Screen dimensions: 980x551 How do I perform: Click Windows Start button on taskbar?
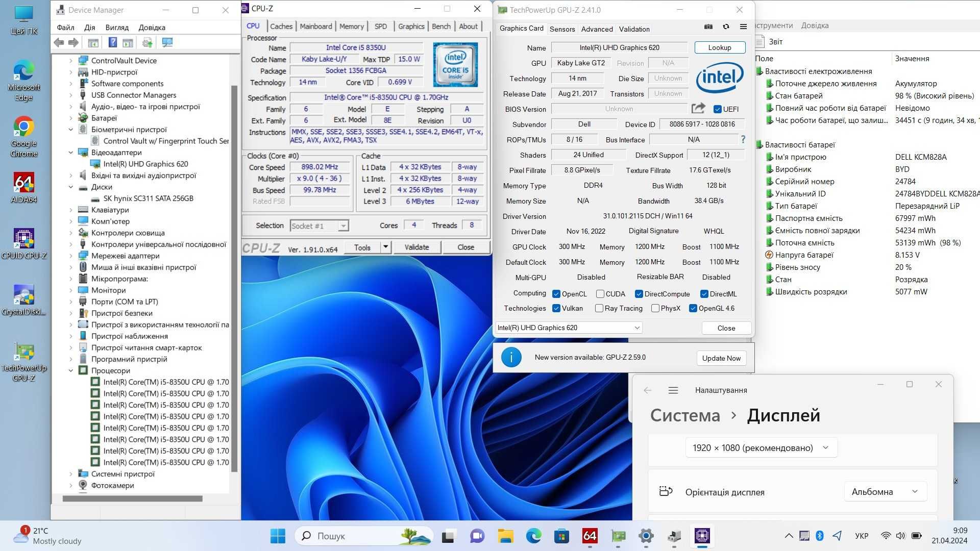pyautogui.click(x=278, y=536)
